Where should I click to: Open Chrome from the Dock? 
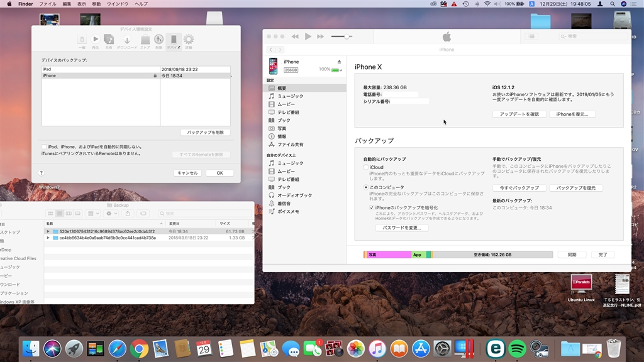point(139,348)
